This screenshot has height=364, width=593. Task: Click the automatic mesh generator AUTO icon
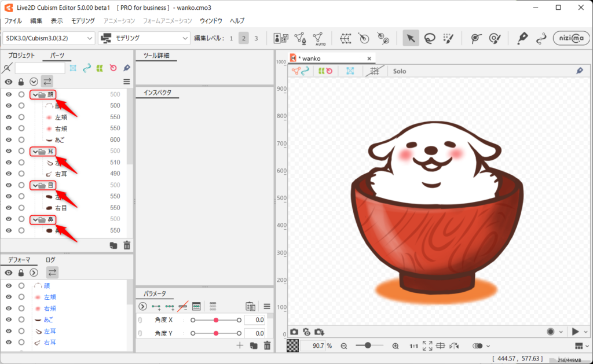[x=320, y=38]
